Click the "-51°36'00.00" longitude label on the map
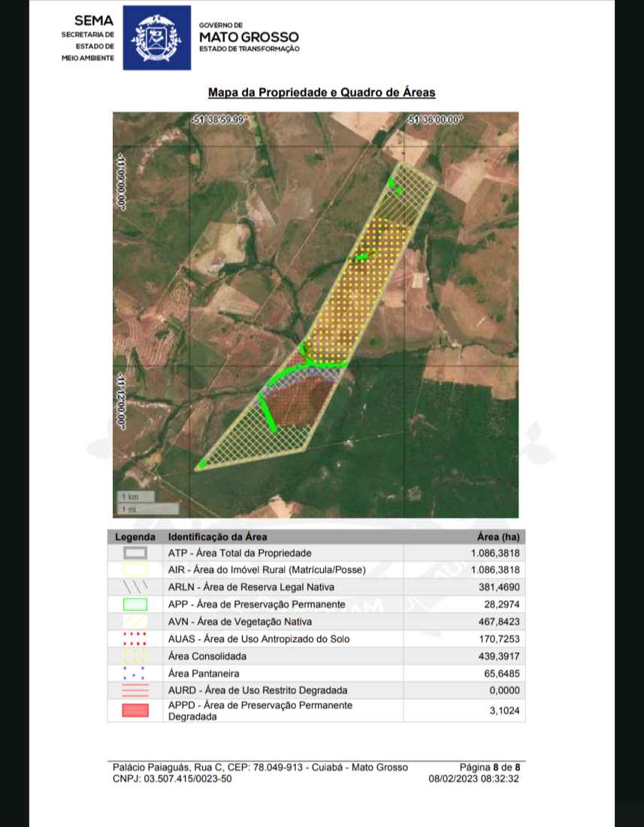The width and height of the screenshot is (644, 827). click(434, 120)
